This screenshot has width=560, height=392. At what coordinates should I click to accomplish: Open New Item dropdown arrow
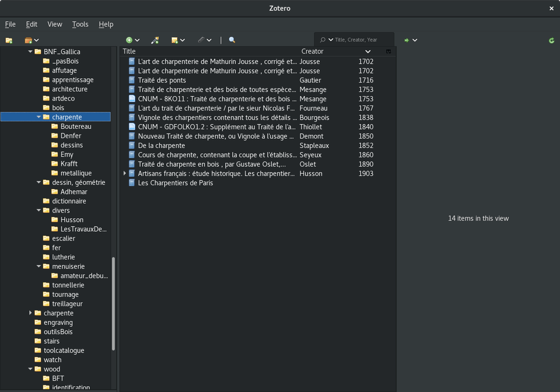pyautogui.click(x=137, y=40)
